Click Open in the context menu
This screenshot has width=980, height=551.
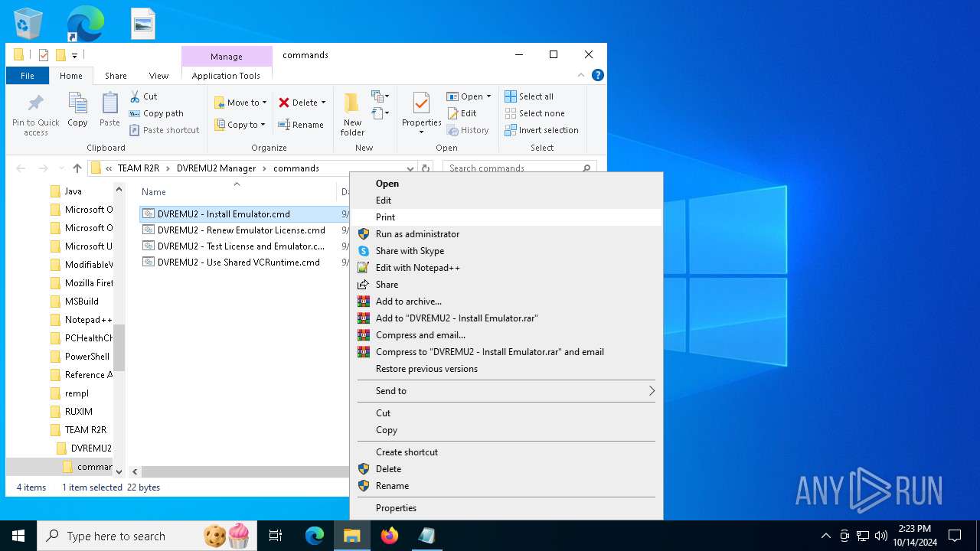[506, 184]
